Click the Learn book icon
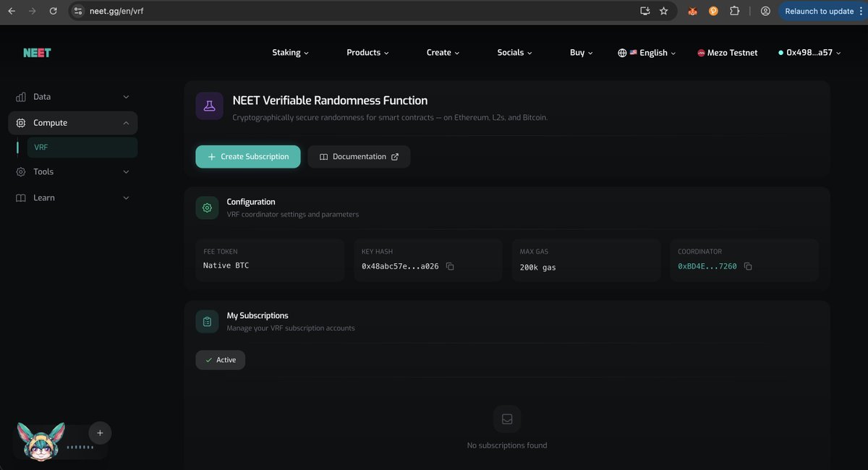 [20, 197]
